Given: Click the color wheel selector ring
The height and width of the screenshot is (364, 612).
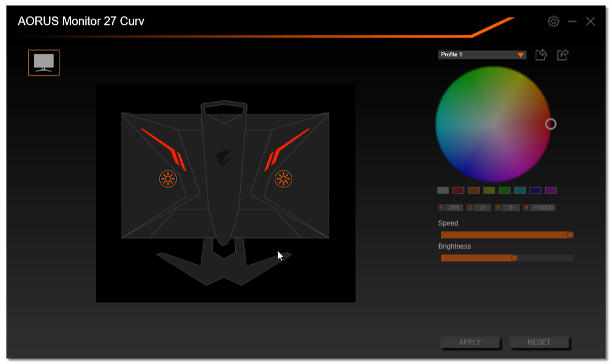Looking at the screenshot, I should [x=550, y=124].
